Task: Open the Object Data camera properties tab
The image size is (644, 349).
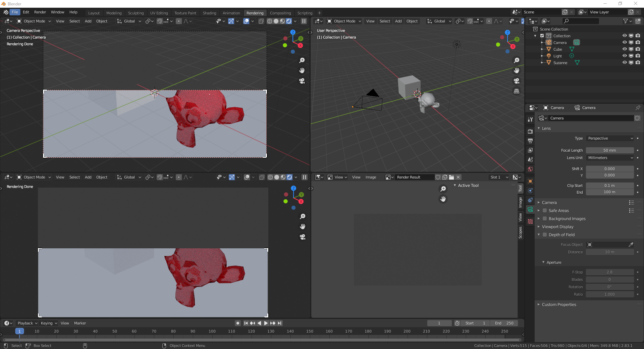Action: [x=530, y=209]
